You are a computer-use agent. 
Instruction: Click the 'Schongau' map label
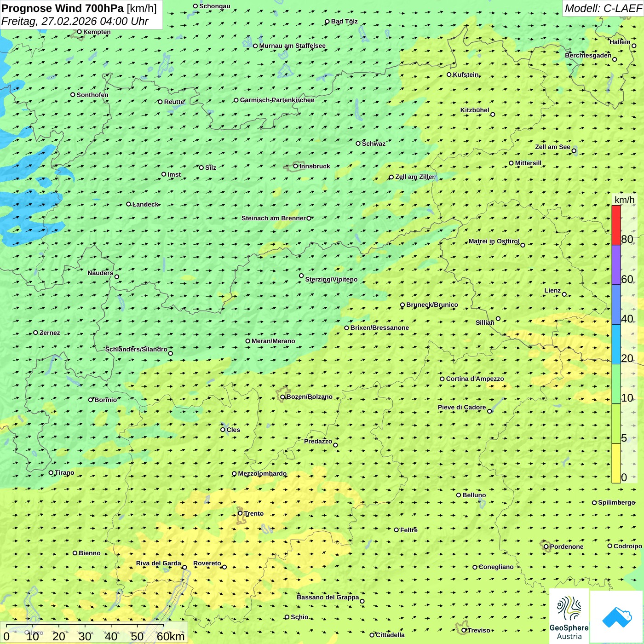215,6
